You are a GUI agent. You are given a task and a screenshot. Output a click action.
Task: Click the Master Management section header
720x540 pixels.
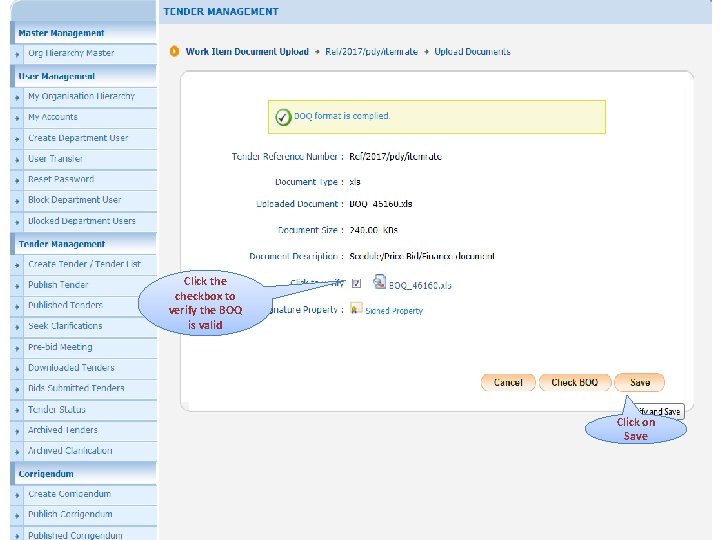[83, 33]
